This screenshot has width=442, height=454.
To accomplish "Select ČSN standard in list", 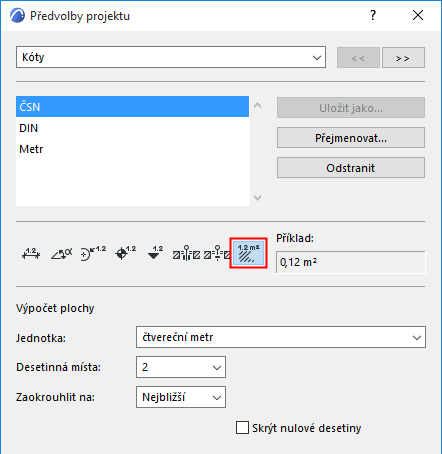I will pos(132,107).
